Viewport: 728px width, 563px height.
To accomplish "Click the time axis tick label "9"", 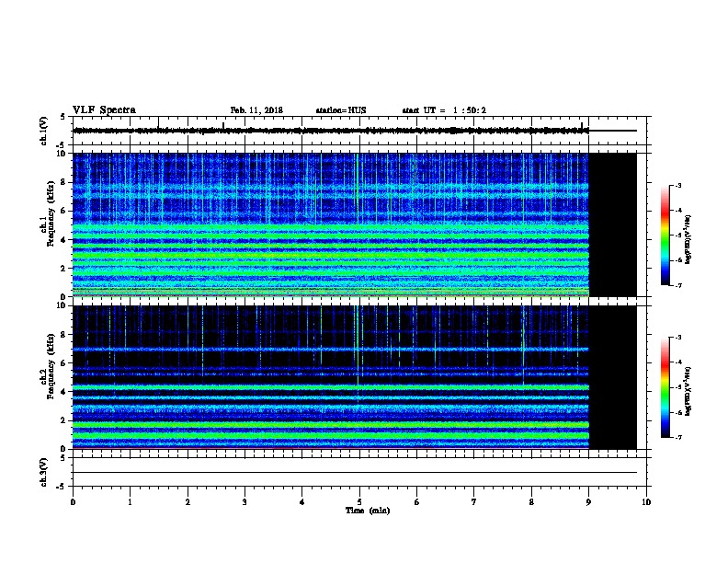I will click(588, 501).
